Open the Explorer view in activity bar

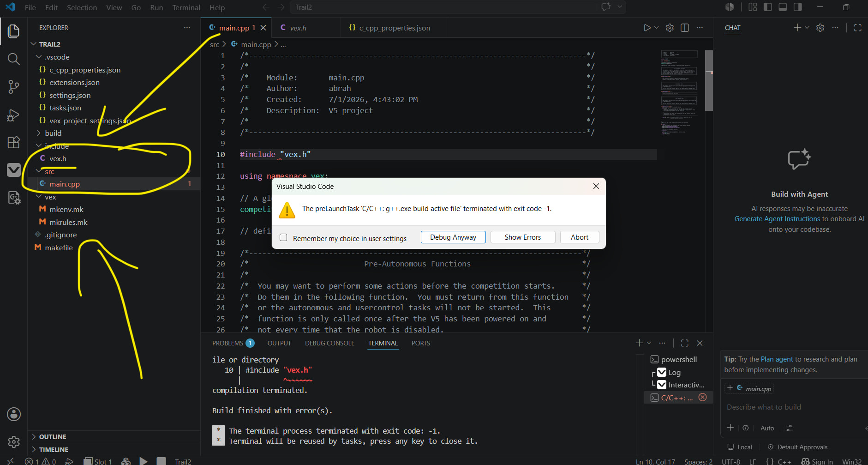click(13, 31)
